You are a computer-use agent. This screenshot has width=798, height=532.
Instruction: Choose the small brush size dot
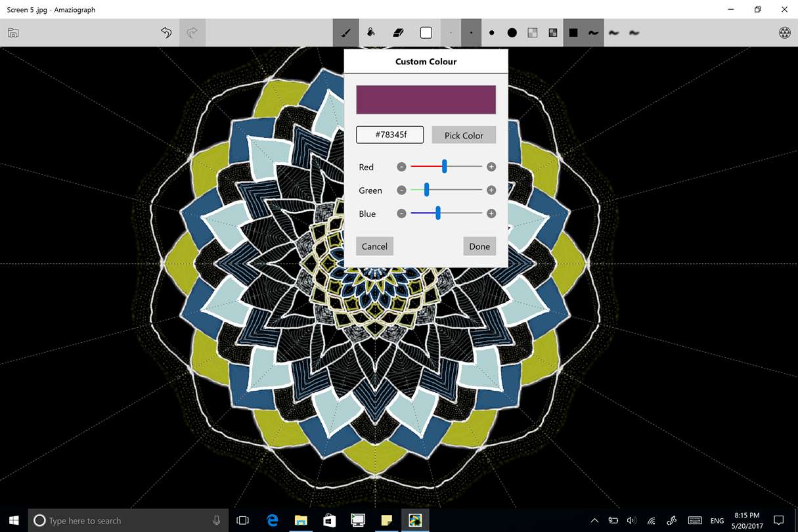pyautogui.click(x=471, y=33)
